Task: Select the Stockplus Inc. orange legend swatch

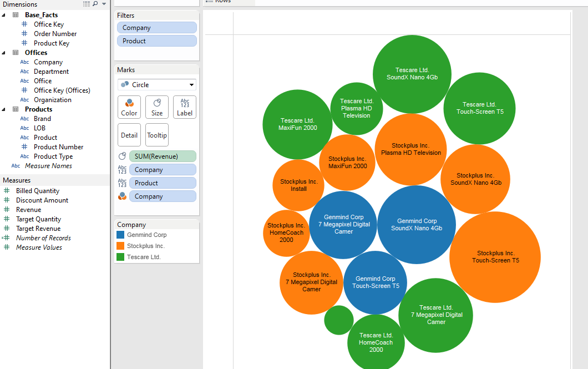Action: (x=120, y=246)
